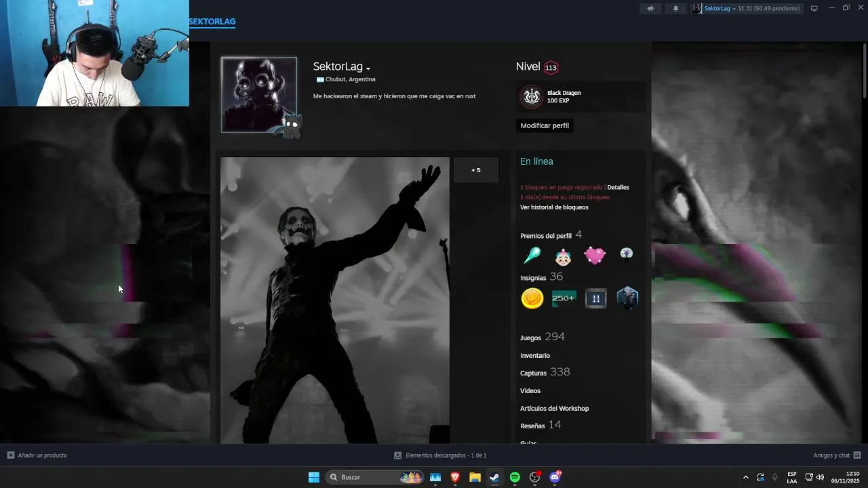Click the account avatar in the top bar
The width and height of the screenshot is (868, 488).
click(696, 9)
